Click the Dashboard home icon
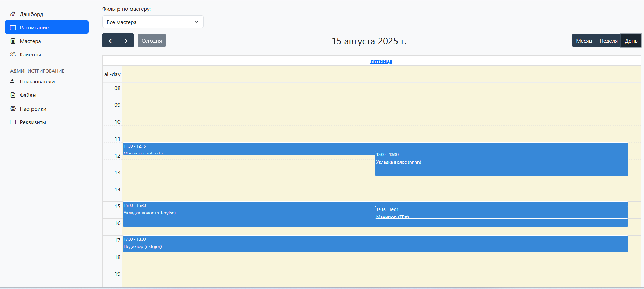The width and height of the screenshot is (644, 289). tap(13, 14)
